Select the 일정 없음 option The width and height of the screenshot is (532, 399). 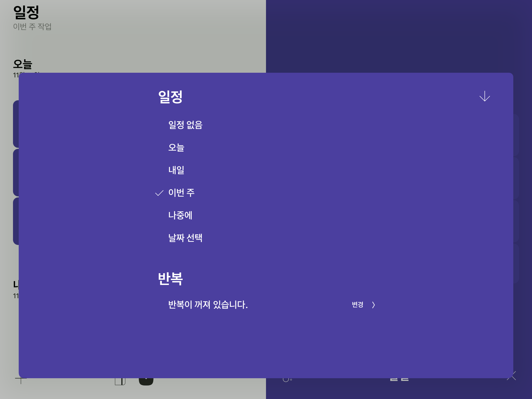click(185, 125)
